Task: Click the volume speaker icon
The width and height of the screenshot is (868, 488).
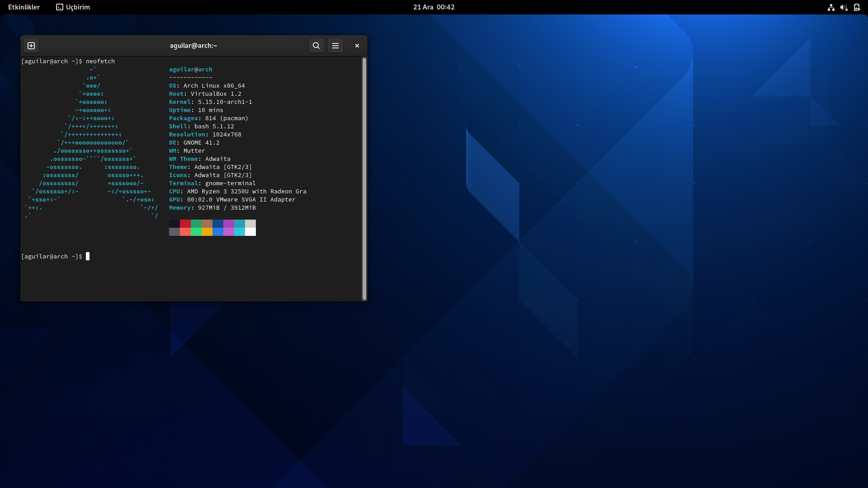Action: coord(844,7)
